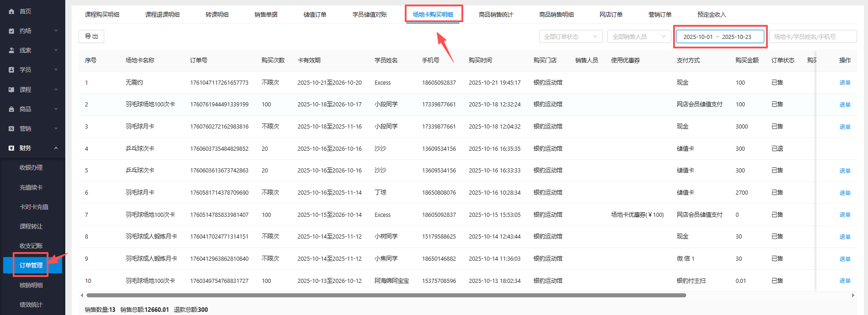Click the 商品 bag icon in the sidebar

pos(11,109)
